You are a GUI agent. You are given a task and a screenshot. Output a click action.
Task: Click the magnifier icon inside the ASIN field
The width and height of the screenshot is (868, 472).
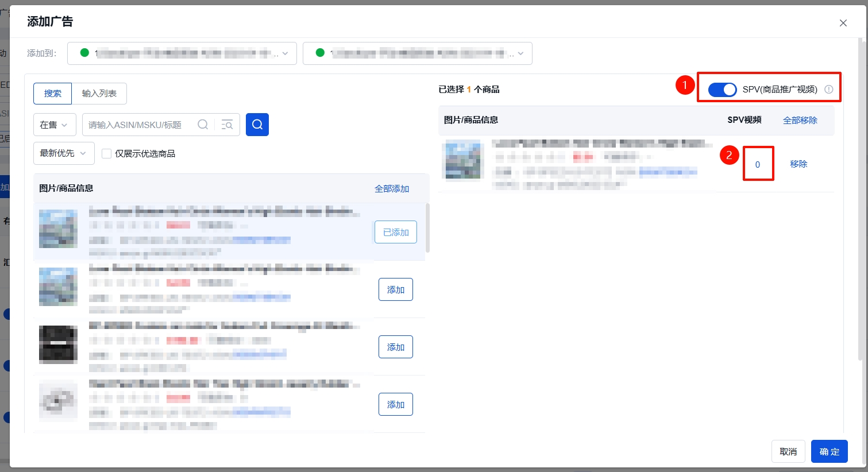pyautogui.click(x=203, y=125)
